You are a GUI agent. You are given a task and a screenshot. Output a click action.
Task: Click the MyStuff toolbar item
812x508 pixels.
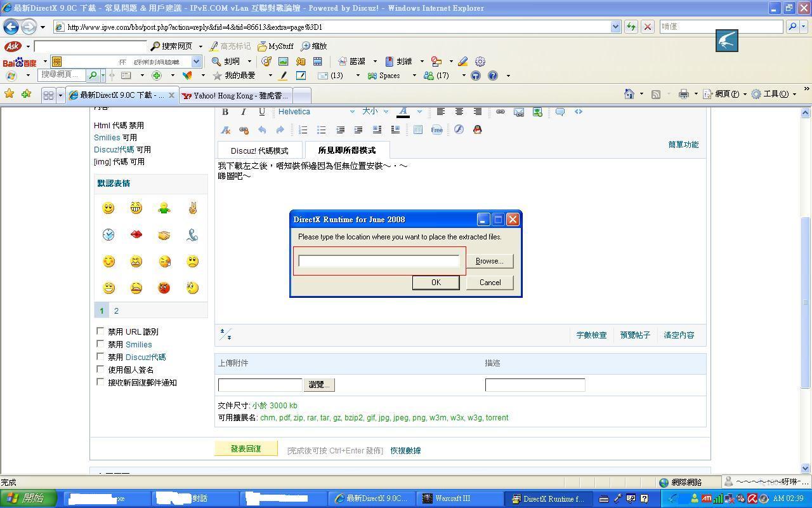coord(275,46)
